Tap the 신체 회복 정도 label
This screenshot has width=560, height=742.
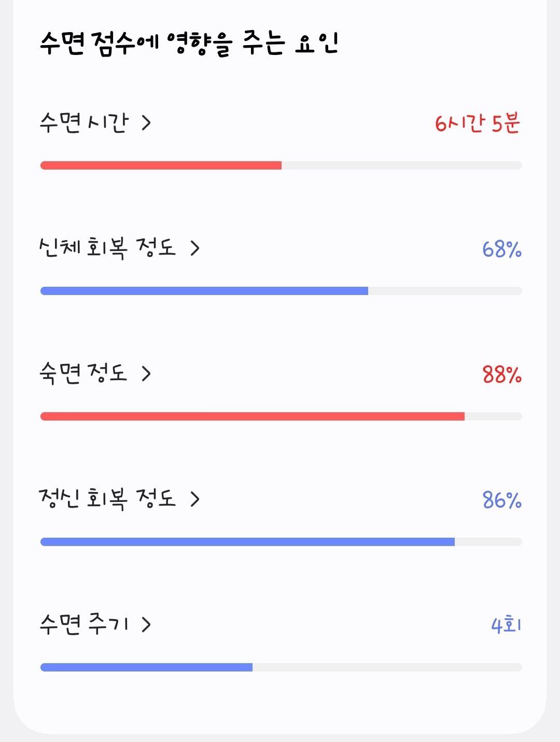coord(107,248)
